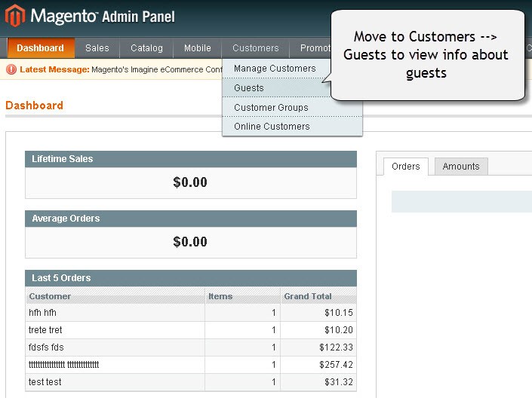Sort by Customer column header
Screen dimensions: 532x404
[115, 296]
